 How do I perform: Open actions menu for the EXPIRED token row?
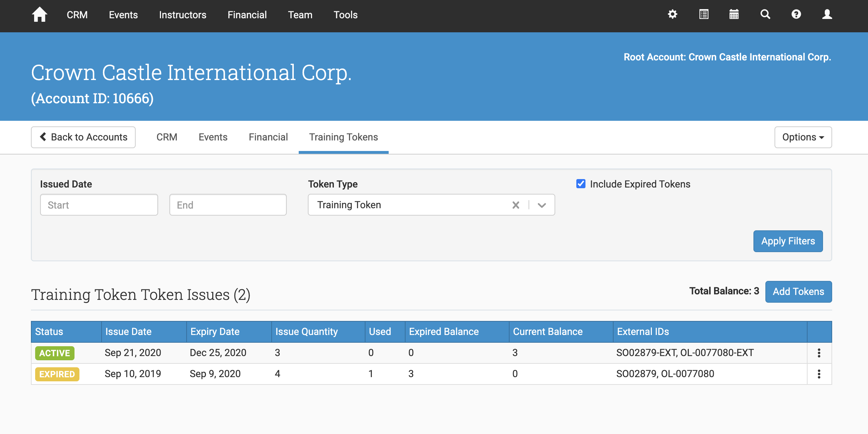click(819, 374)
